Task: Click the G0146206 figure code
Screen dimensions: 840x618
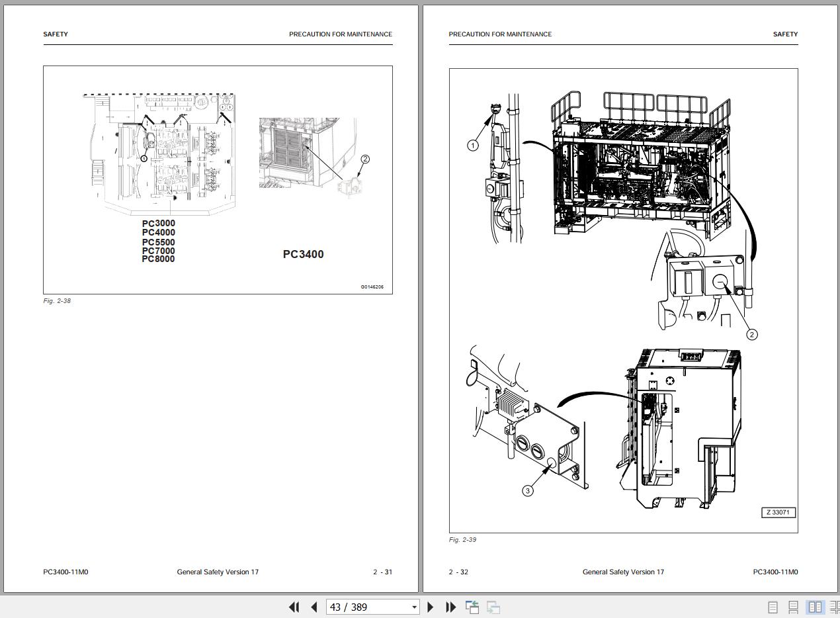Action: tap(372, 287)
